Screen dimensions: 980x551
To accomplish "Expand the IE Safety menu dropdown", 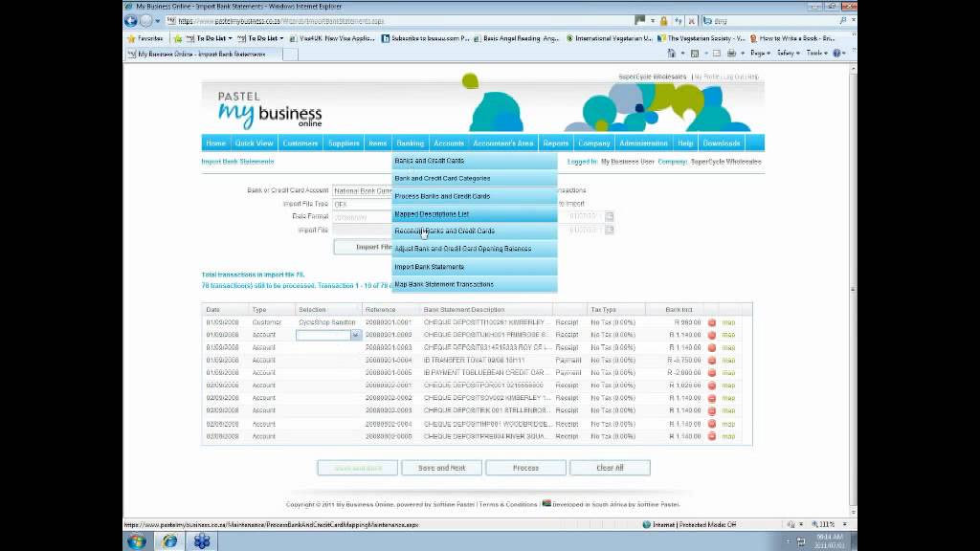I will click(x=789, y=54).
